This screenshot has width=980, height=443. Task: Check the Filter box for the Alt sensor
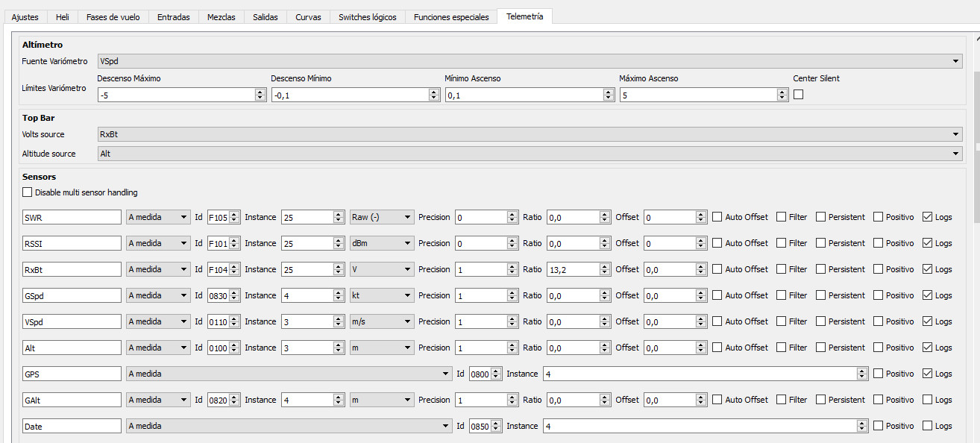782,348
